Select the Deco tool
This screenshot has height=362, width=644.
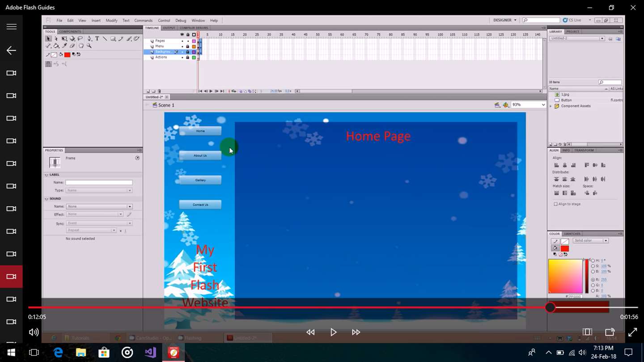click(x=137, y=39)
